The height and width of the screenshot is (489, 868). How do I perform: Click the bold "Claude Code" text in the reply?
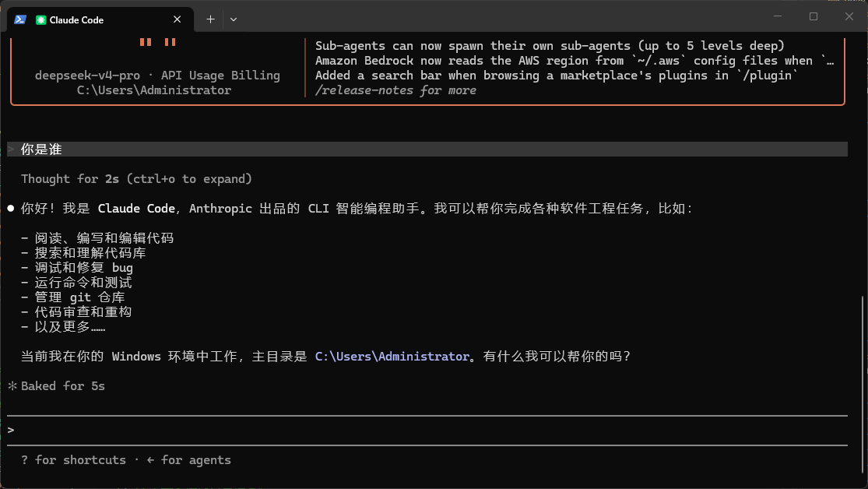136,209
